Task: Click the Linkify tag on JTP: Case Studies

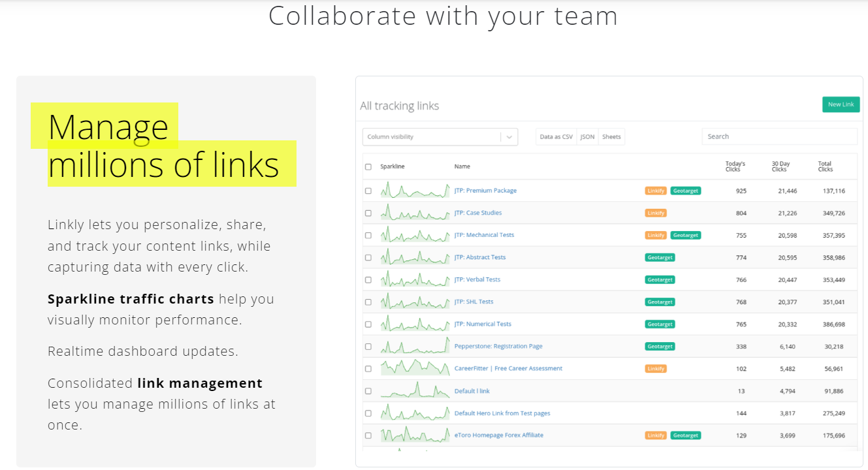Action: click(656, 213)
